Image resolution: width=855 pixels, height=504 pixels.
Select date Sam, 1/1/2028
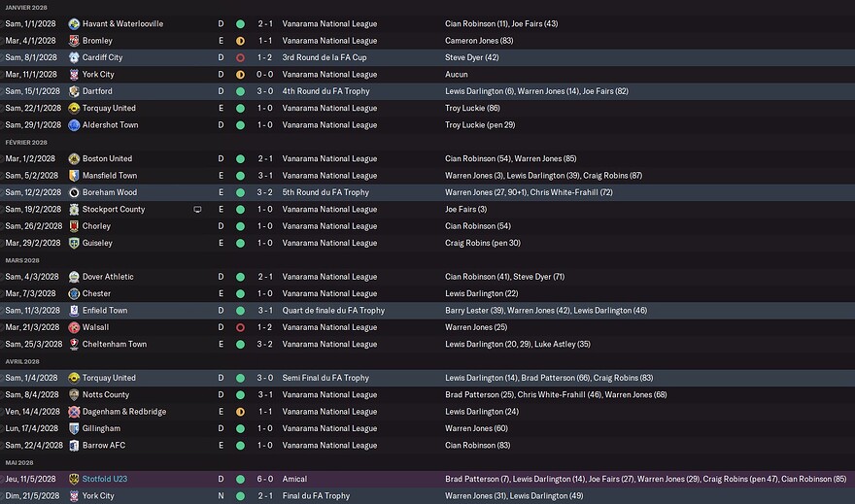coord(30,24)
